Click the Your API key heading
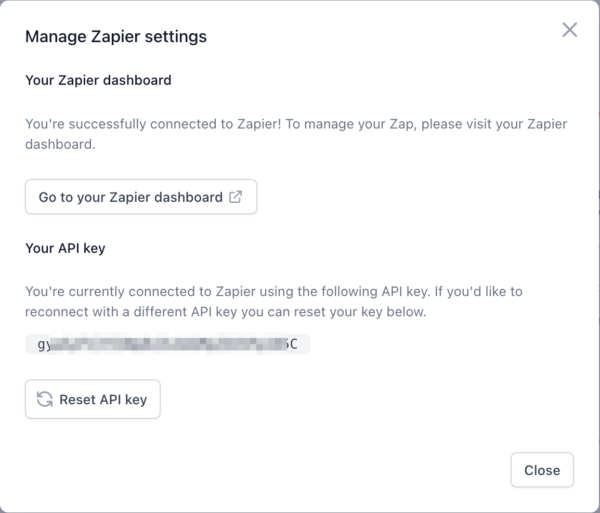 click(x=65, y=248)
